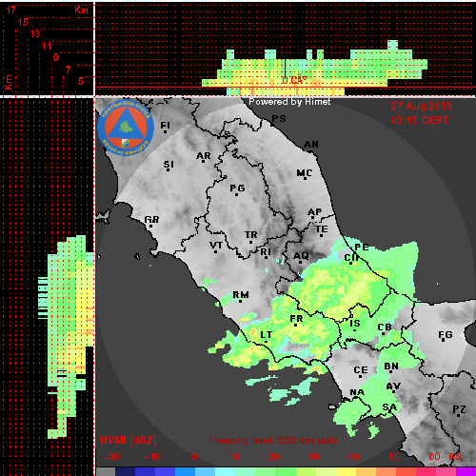Click the 'HVMI [dBZ]' product label
This screenshot has height=476, width=476.
click(129, 440)
